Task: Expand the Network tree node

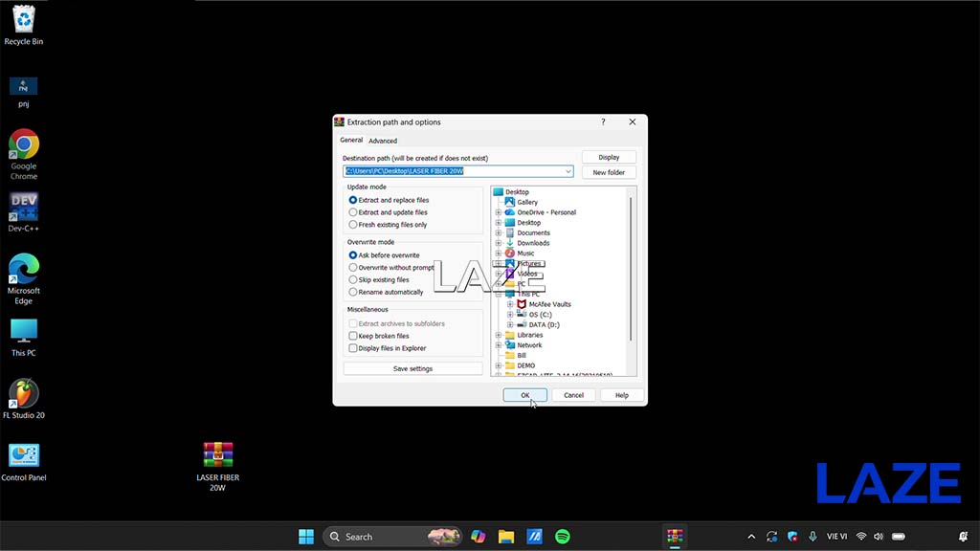Action: 499,345
